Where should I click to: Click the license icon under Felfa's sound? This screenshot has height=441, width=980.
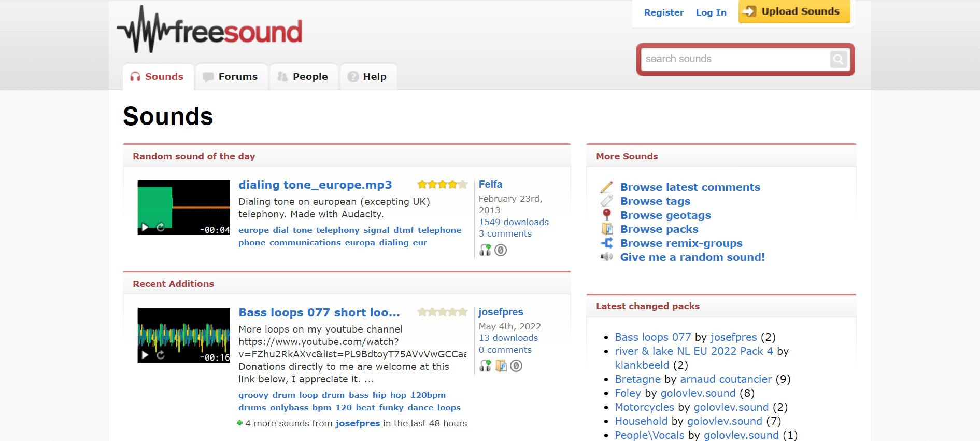pos(501,250)
